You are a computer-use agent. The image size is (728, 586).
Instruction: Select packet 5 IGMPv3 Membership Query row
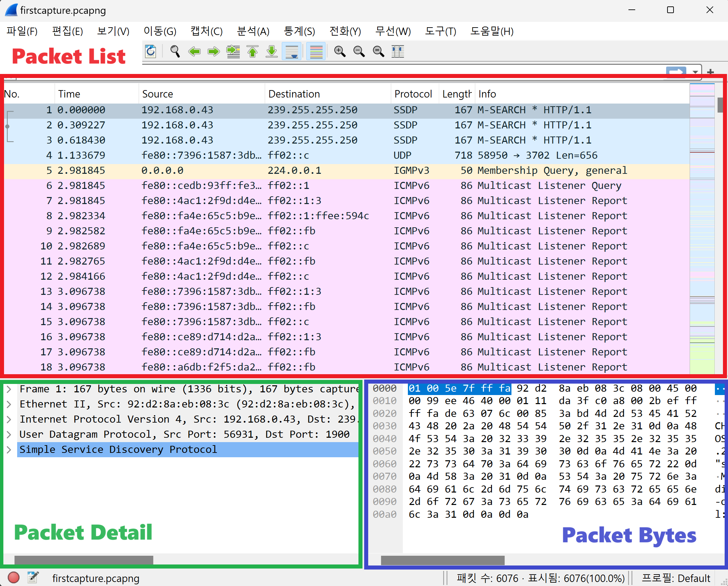338,170
